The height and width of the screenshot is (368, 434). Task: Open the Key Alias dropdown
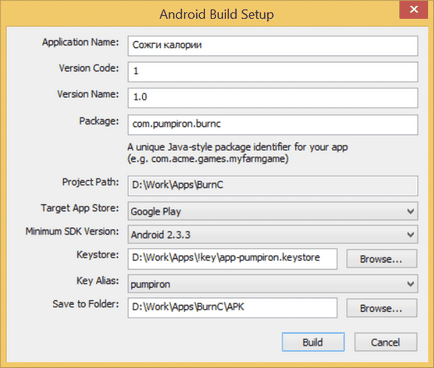(272, 284)
